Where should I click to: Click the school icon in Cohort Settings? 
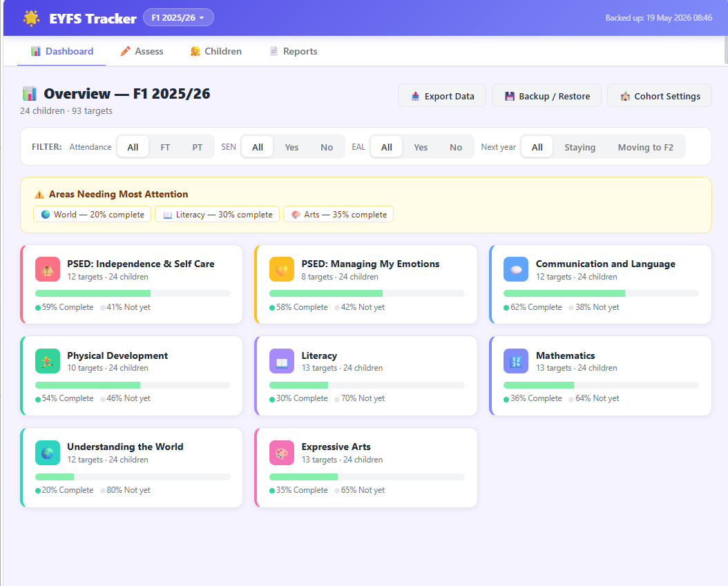click(625, 96)
